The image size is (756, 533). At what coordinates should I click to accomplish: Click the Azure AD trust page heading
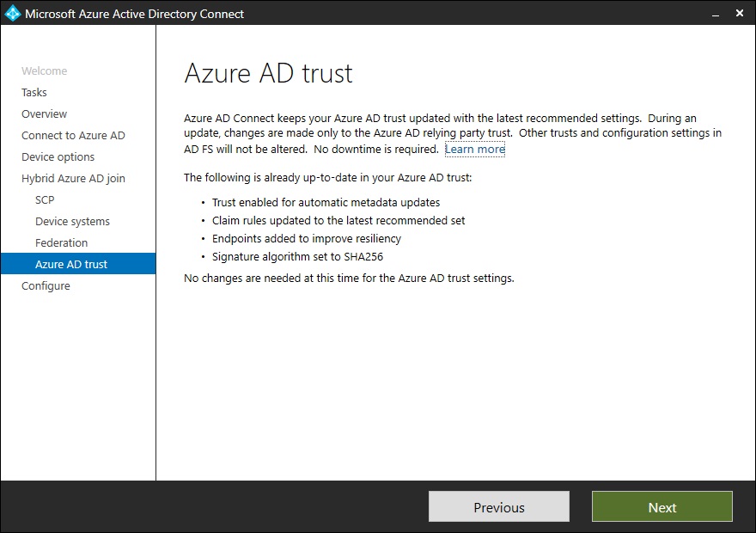click(x=268, y=73)
